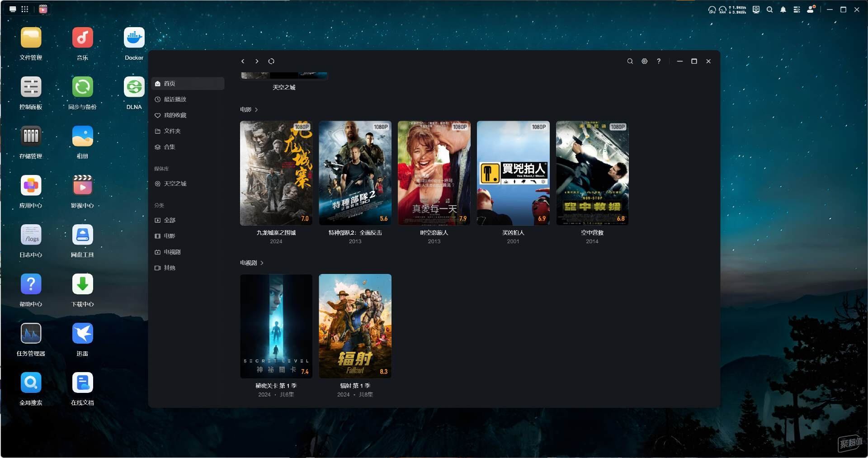The height and width of the screenshot is (458, 868).
Task: Open notifications bell in system tray
Action: (783, 9)
